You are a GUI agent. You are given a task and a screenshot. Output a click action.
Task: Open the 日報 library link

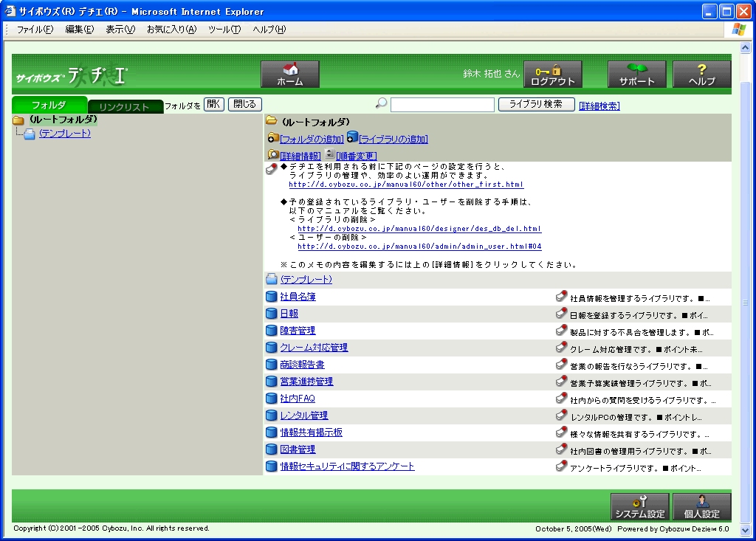[x=289, y=314]
